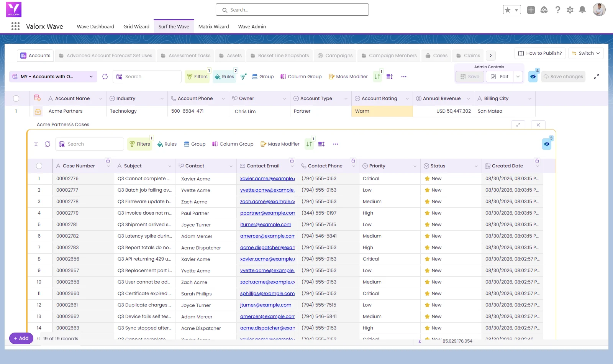Open the Campaigns object tab

coord(335,56)
